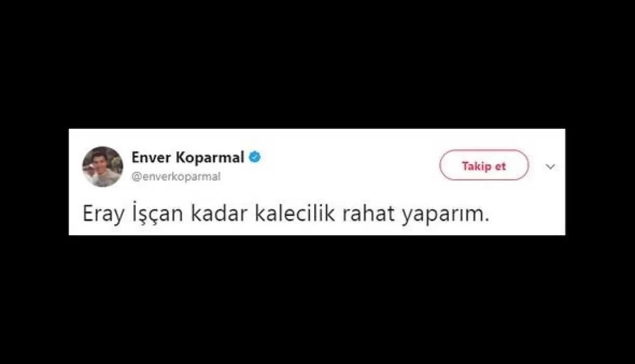Open Enver Koparmal's profile avatar

coord(103,166)
